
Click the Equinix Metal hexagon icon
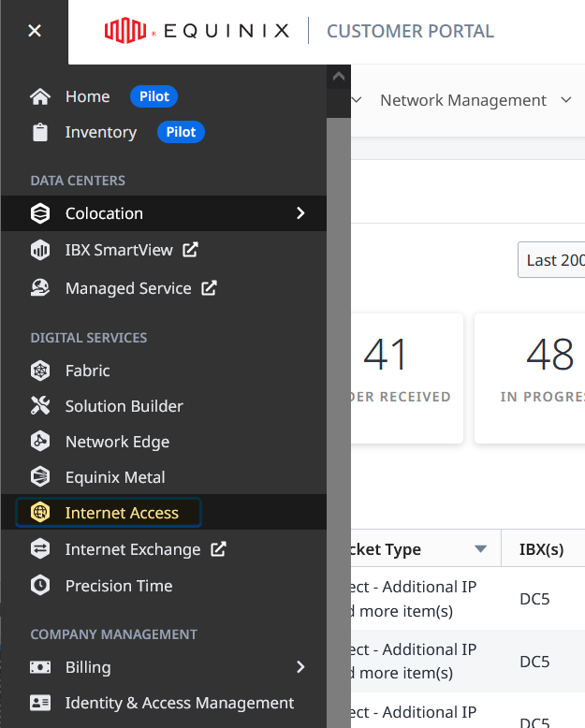coord(40,477)
